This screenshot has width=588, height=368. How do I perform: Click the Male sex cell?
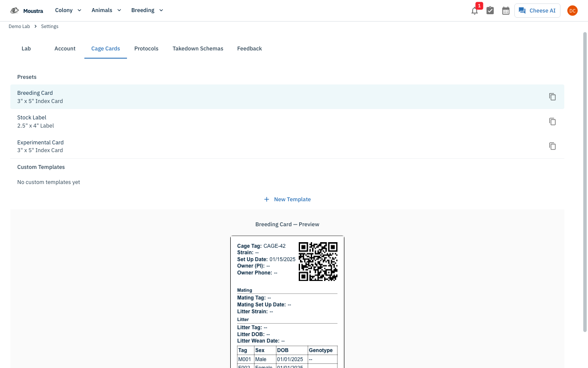265,359
